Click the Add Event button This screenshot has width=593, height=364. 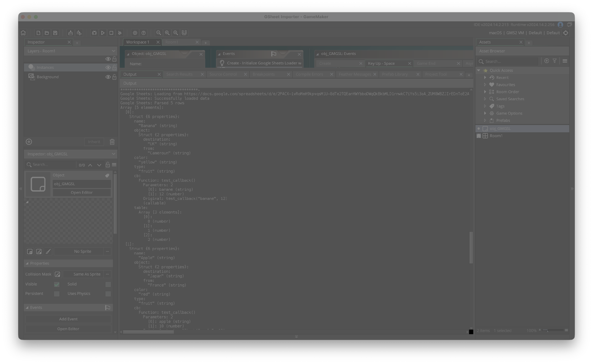[x=68, y=319]
